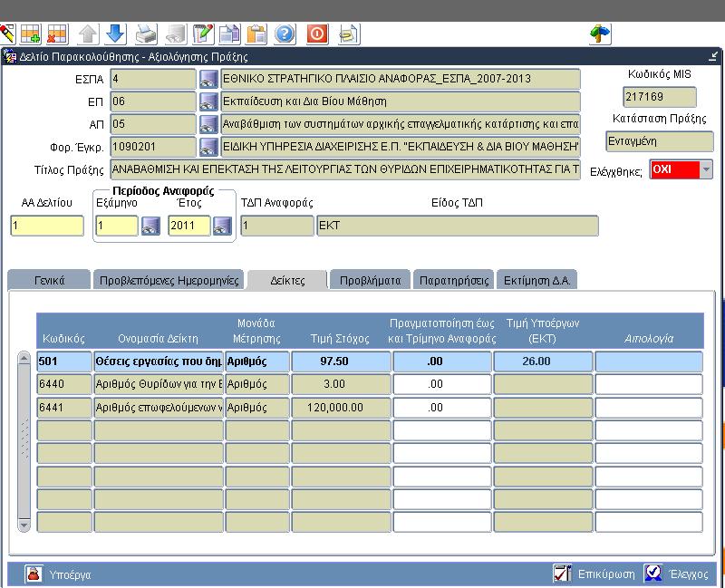Click the table scrollbar up arrow

pyautogui.click(x=24, y=358)
